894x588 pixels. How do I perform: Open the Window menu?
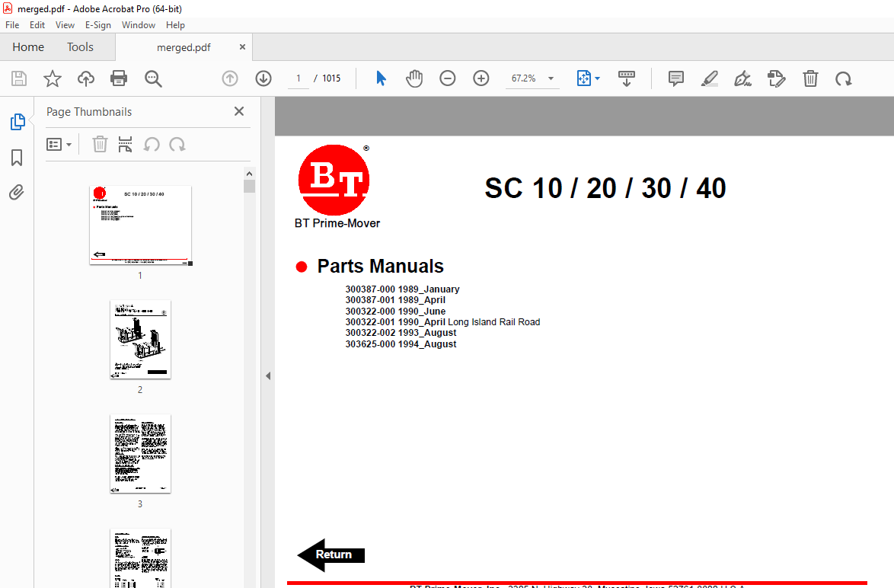tap(139, 25)
